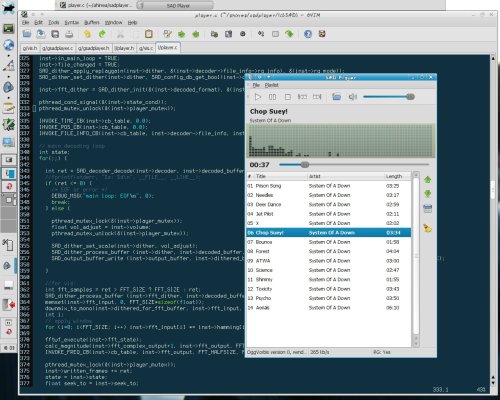Click the Save Session icon in GVim
This screenshot has width=500, height=400.
click(228, 34)
